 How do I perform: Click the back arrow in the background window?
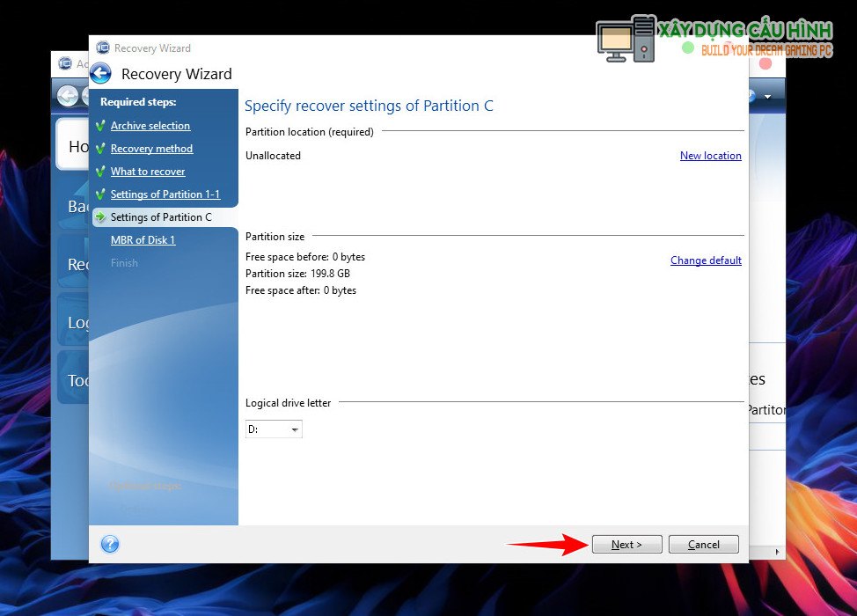(66, 96)
